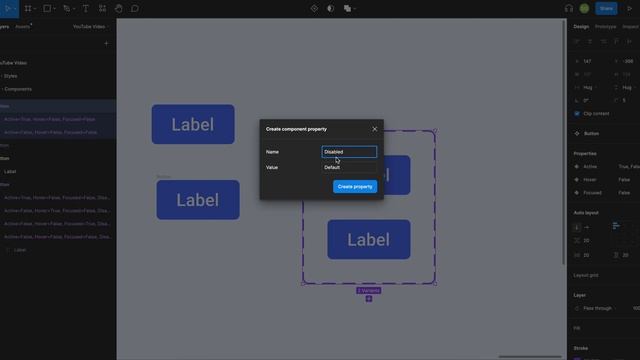The width and height of the screenshot is (640, 360).
Task: Select the Hand tool
Action: click(x=119, y=8)
